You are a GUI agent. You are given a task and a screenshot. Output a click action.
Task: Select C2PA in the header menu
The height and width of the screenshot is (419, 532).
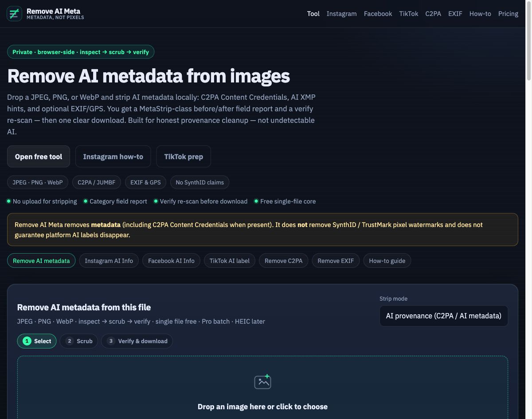click(433, 14)
